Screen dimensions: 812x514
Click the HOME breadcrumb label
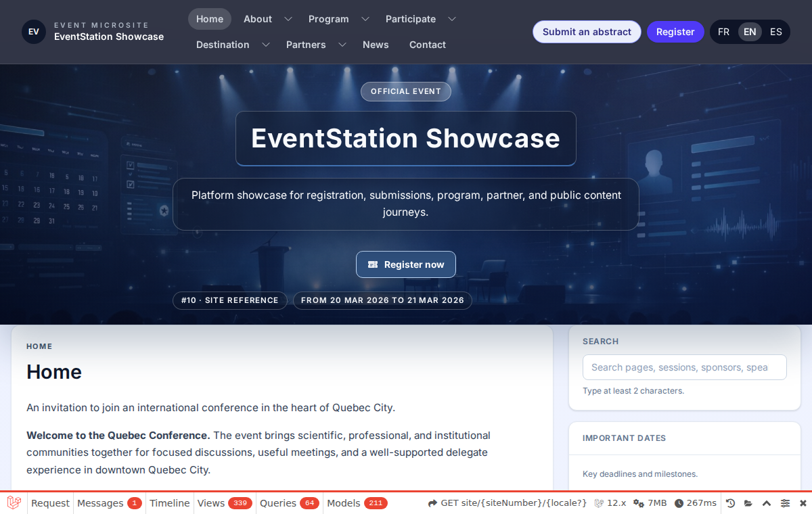tap(39, 346)
